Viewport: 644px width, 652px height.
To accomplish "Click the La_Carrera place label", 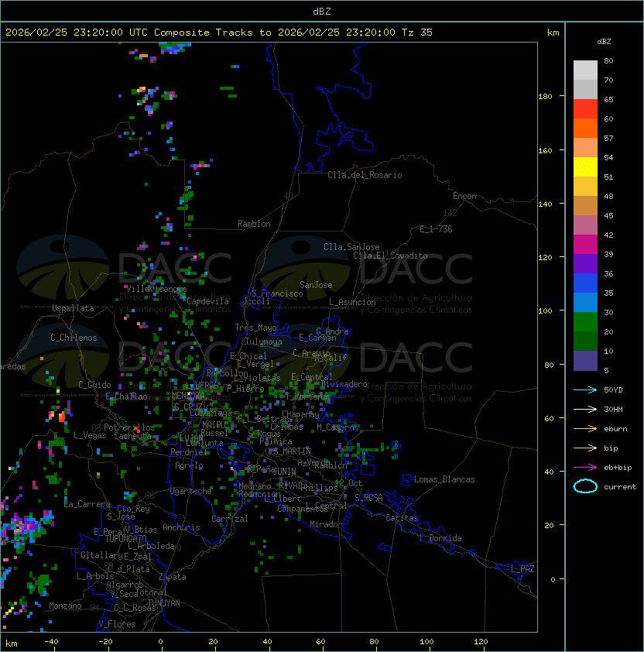I will tap(87, 504).
